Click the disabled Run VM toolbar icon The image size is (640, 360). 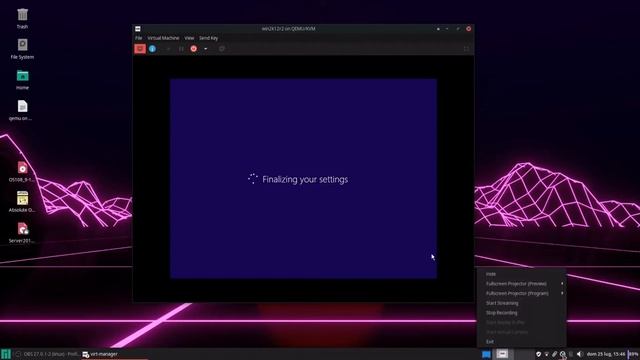tap(168, 49)
